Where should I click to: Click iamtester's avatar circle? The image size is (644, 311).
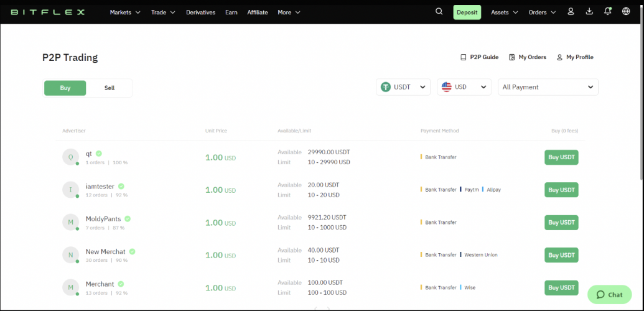[x=71, y=189]
